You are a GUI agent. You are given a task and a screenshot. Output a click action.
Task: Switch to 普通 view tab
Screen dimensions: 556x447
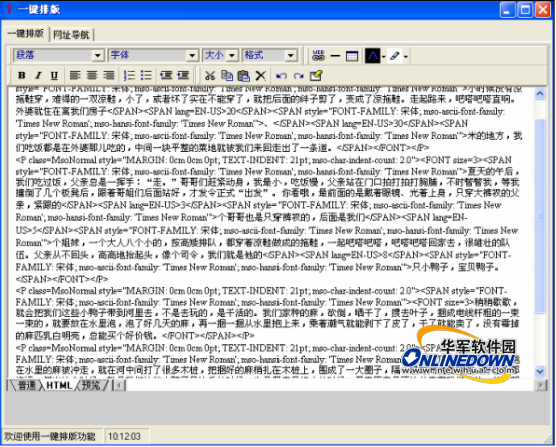(x=26, y=385)
